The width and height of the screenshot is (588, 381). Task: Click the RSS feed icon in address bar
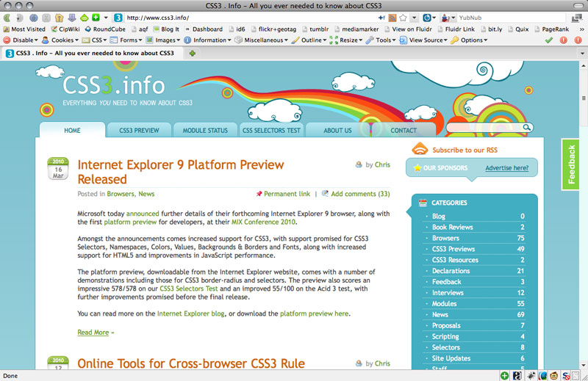tap(392, 17)
